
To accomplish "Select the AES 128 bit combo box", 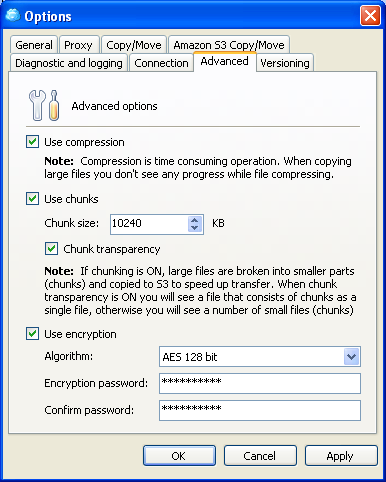I will coord(260,357).
